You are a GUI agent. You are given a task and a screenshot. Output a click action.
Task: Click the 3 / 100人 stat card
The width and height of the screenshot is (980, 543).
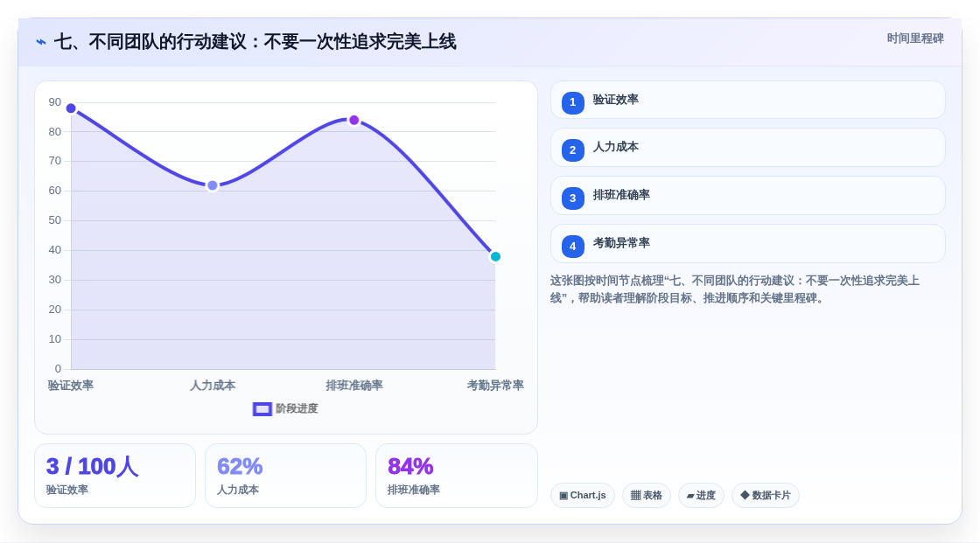coord(115,476)
